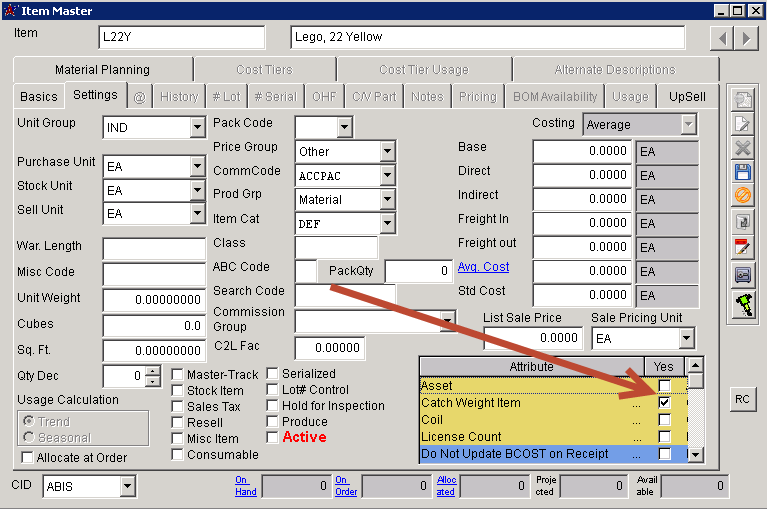Viewport: 767px width, 509px height.
Task: Open the Unit Group dropdown
Action: click(196, 128)
